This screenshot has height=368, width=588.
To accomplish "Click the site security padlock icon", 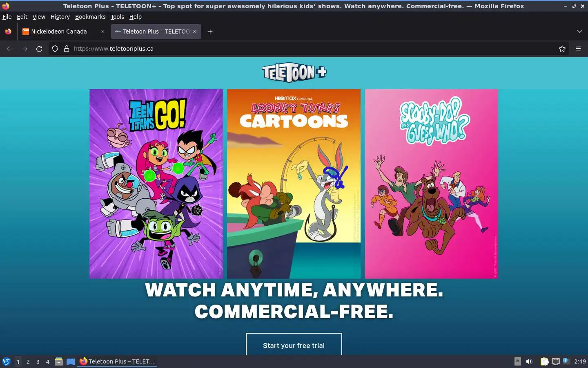I will pyautogui.click(x=67, y=49).
